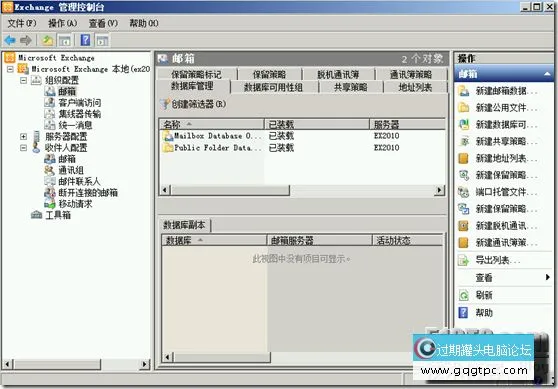
Task: Click 导出列表 action
Action: coord(489,260)
